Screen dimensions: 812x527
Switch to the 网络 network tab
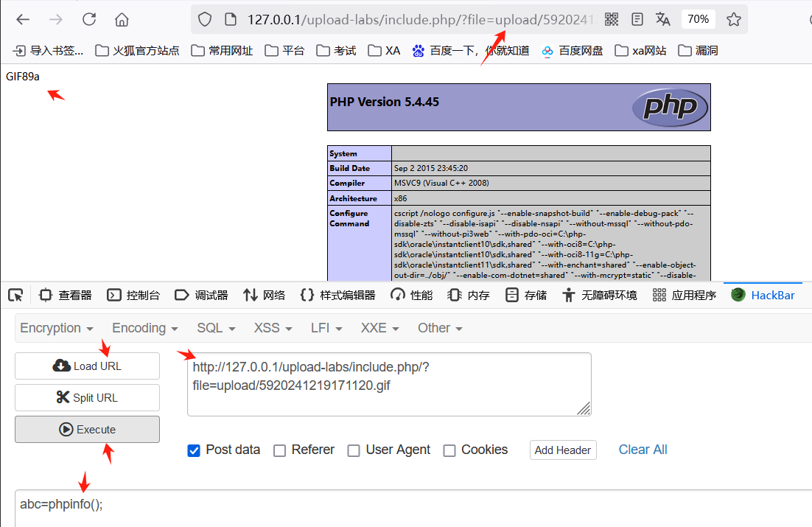pos(264,296)
